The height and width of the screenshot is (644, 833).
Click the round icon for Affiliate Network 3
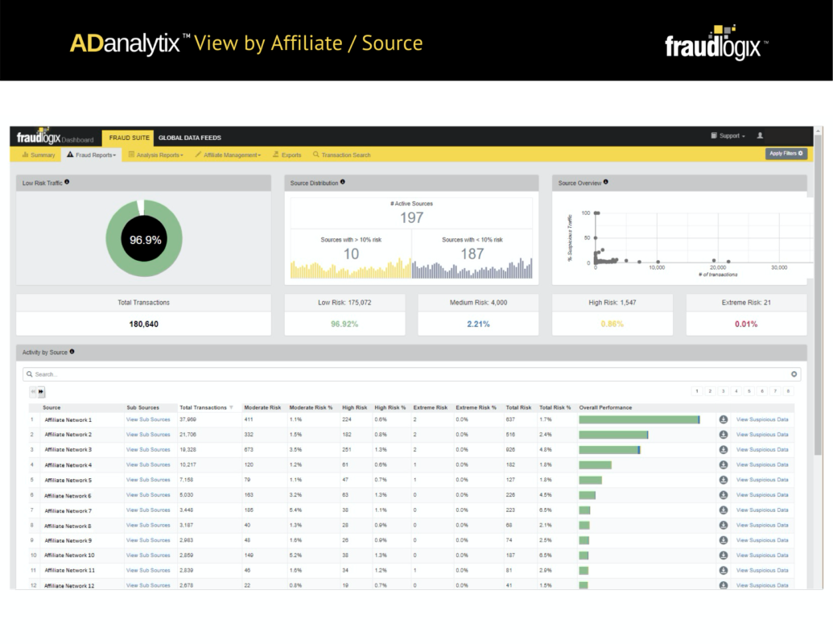pyautogui.click(x=723, y=449)
